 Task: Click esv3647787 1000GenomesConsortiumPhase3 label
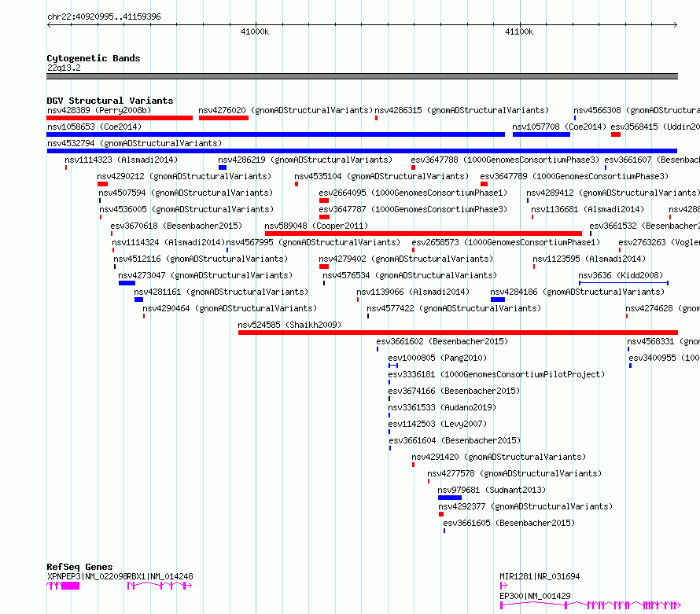pyautogui.click(x=413, y=209)
